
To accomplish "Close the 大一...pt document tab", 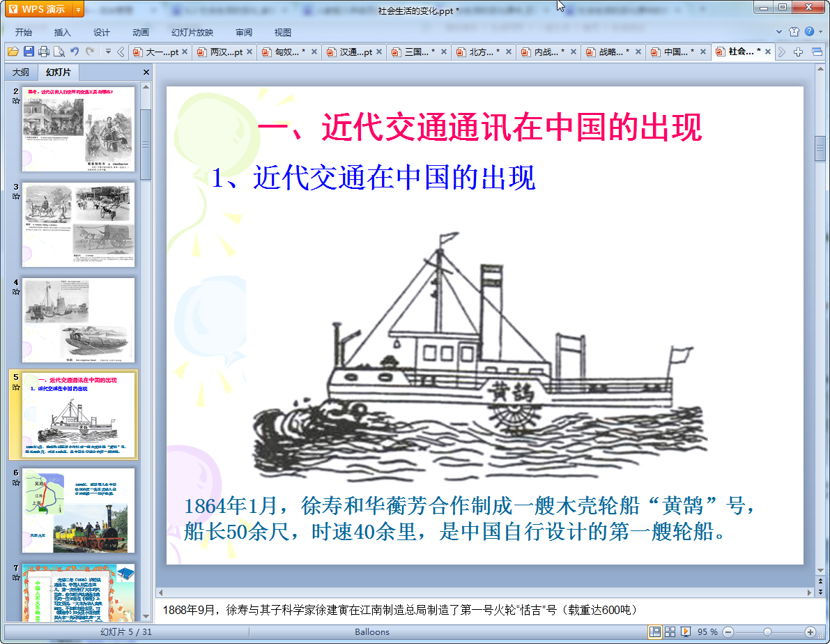I will pyautogui.click(x=185, y=52).
